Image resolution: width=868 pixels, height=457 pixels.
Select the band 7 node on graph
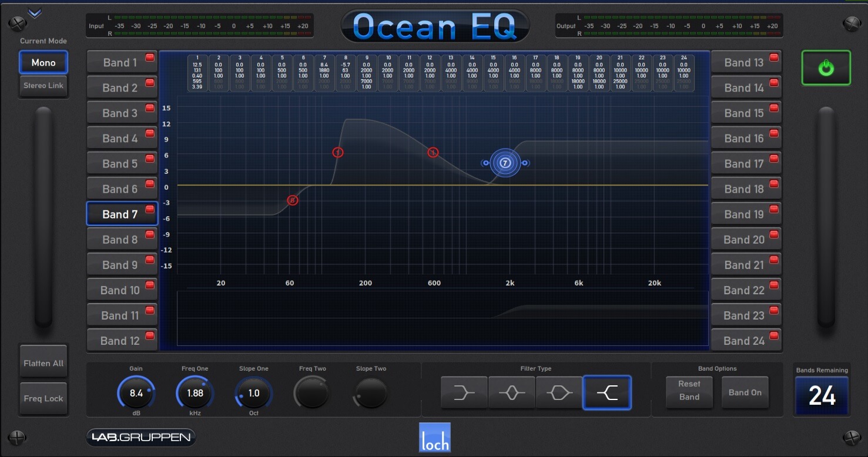505,163
